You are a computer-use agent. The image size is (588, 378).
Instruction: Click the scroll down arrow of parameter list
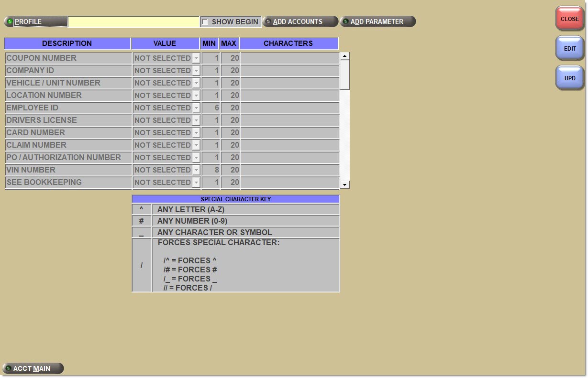pyautogui.click(x=344, y=184)
